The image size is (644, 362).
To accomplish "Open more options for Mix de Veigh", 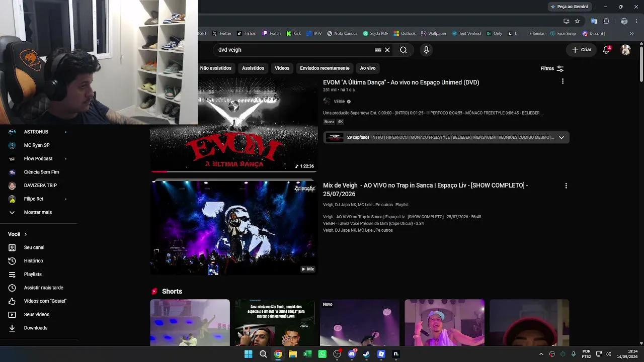I will [566, 186].
